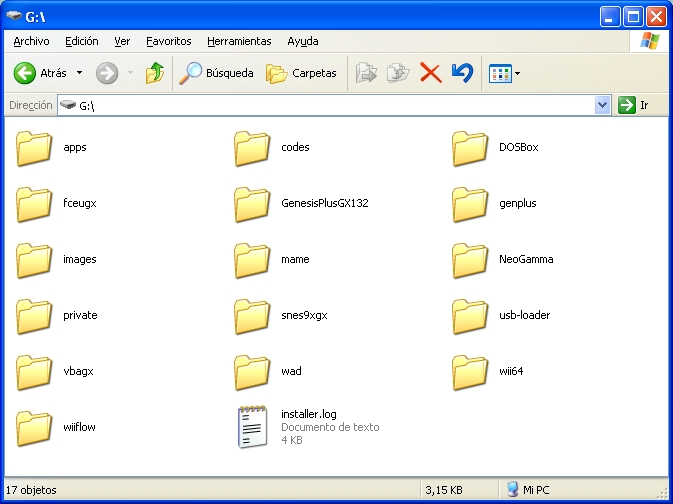Image resolution: width=673 pixels, height=504 pixels.
Task: Open the Favoritos menu
Action: [x=168, y=41]
